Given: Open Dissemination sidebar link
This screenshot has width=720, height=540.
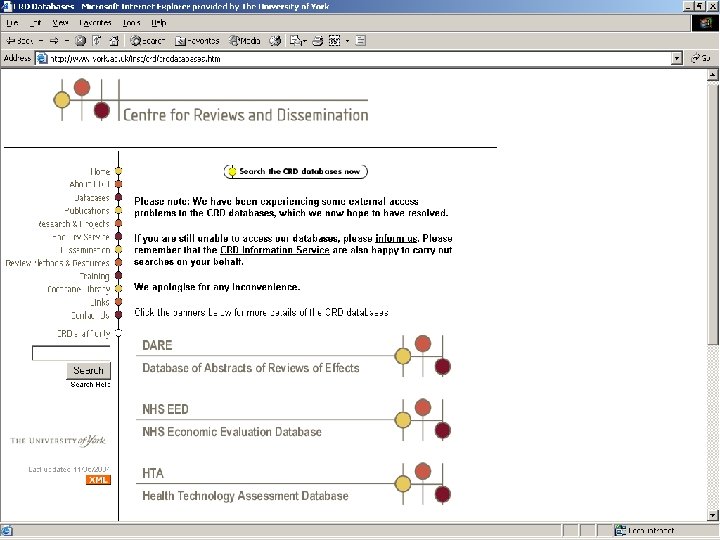Looking at the screenshot, I should [85, 250].
